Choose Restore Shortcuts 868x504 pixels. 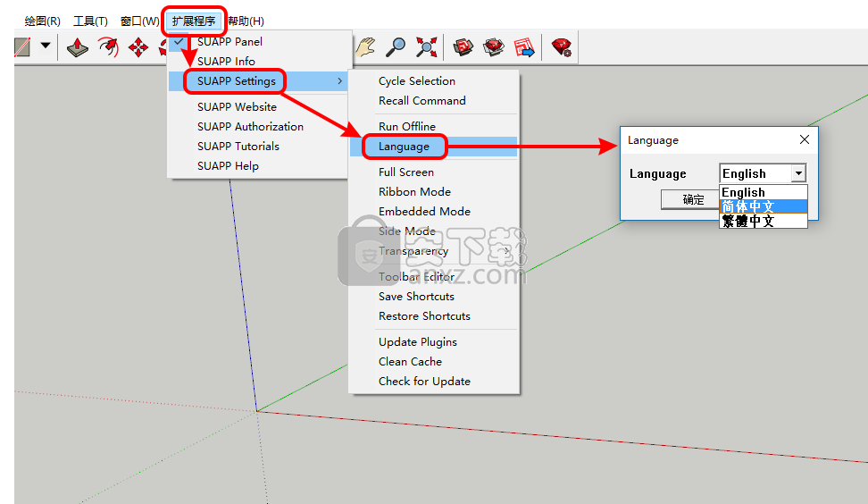pyautogui.click(x=434, y=315)
